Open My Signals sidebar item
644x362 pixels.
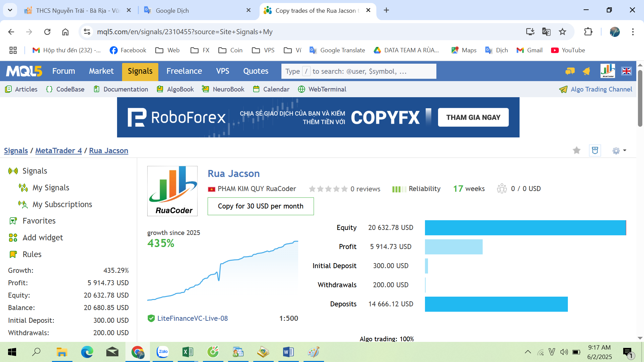click(44, 188)
